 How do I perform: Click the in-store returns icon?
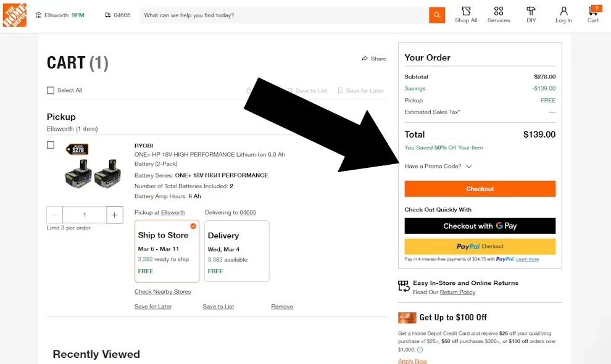pos(404,286)
